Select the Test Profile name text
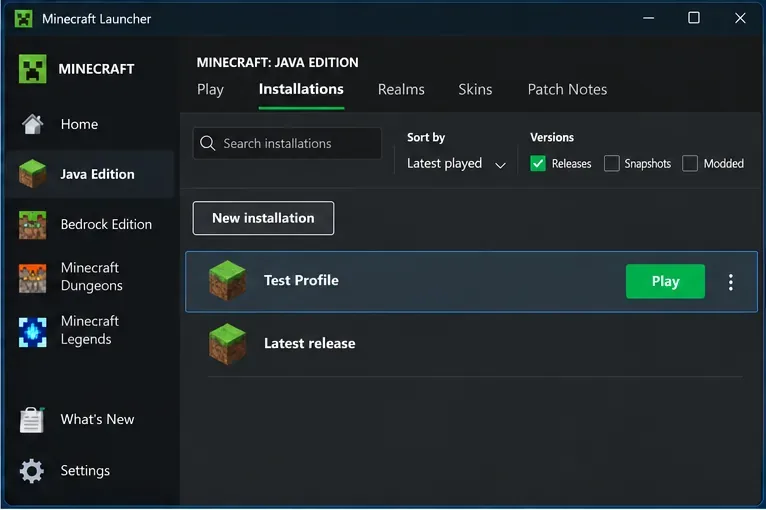The width and height of the screenshot is (766, 510). [301, 280]
